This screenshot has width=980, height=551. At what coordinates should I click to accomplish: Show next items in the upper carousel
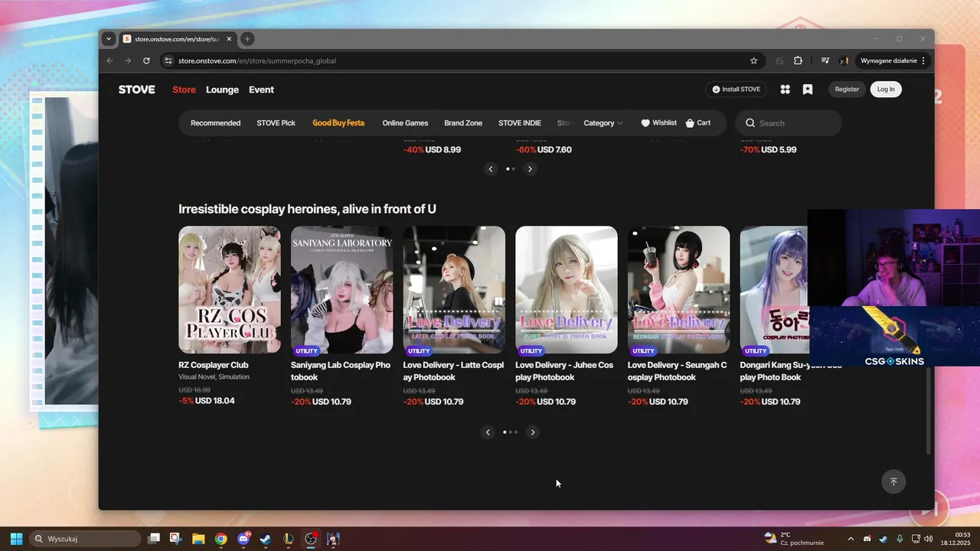(x=530, y=169)
